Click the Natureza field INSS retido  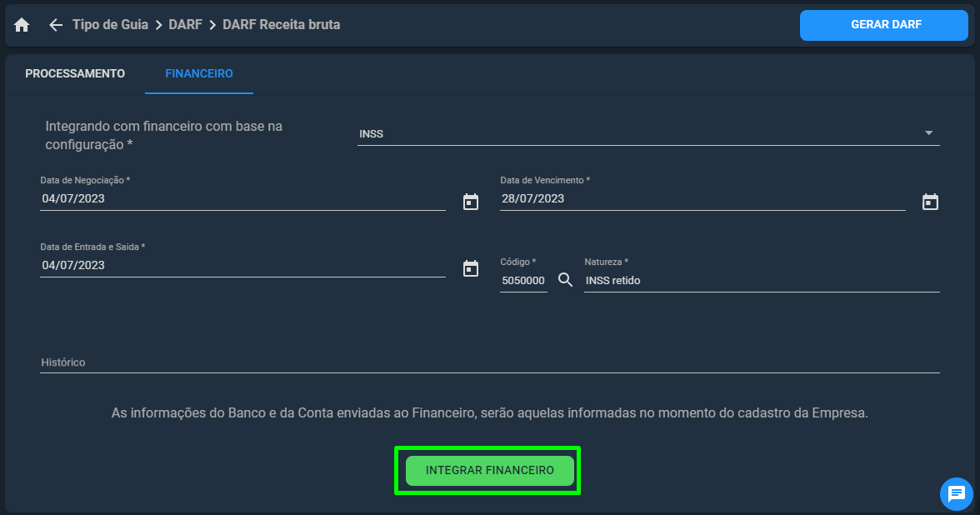pyautogui.click(x=762, y=281)
